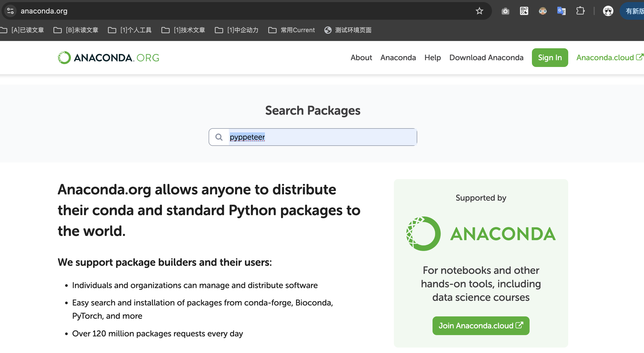Click "Supported by" text in the card
Image resolution: width=644 pixels, height=353 pixels.
point(481,198)
